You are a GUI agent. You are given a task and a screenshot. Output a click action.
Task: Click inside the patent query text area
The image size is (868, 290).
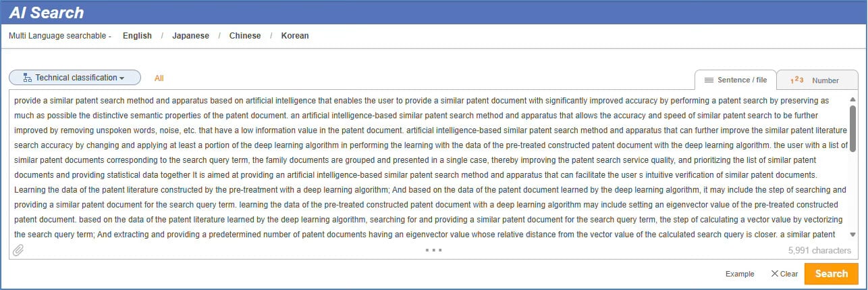pos(429,167)
